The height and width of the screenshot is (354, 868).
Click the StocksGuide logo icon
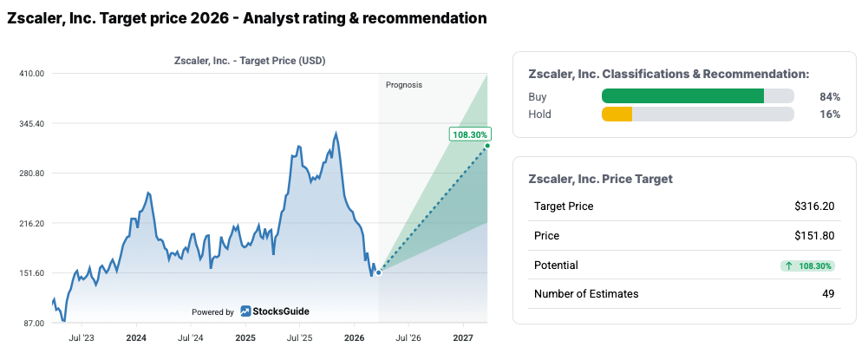point(246,311)
